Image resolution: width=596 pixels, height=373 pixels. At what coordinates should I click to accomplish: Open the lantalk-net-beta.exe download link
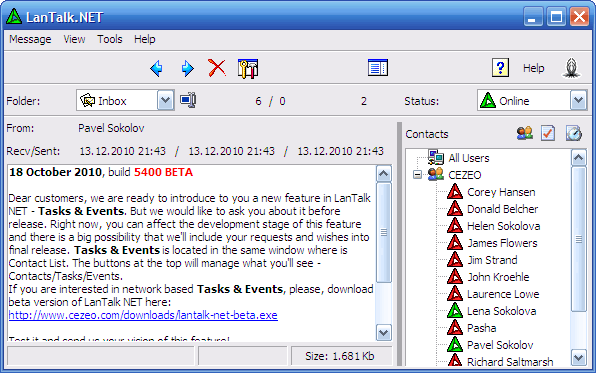point(143,315)
